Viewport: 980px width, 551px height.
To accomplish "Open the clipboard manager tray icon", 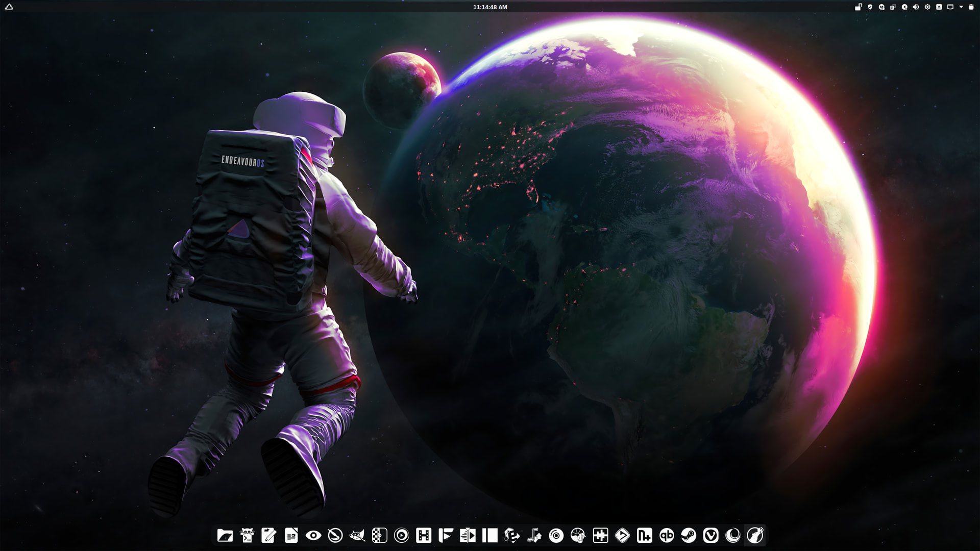I will 893,7.
